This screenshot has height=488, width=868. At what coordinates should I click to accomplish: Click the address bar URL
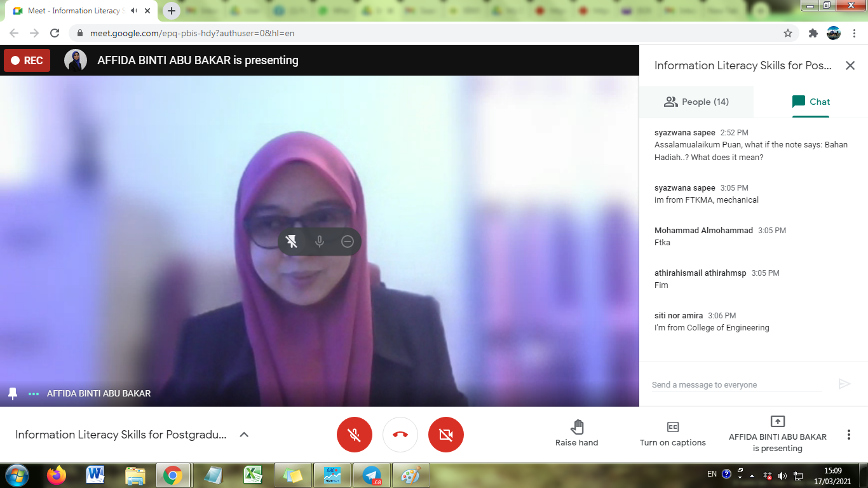coord(193,33)
